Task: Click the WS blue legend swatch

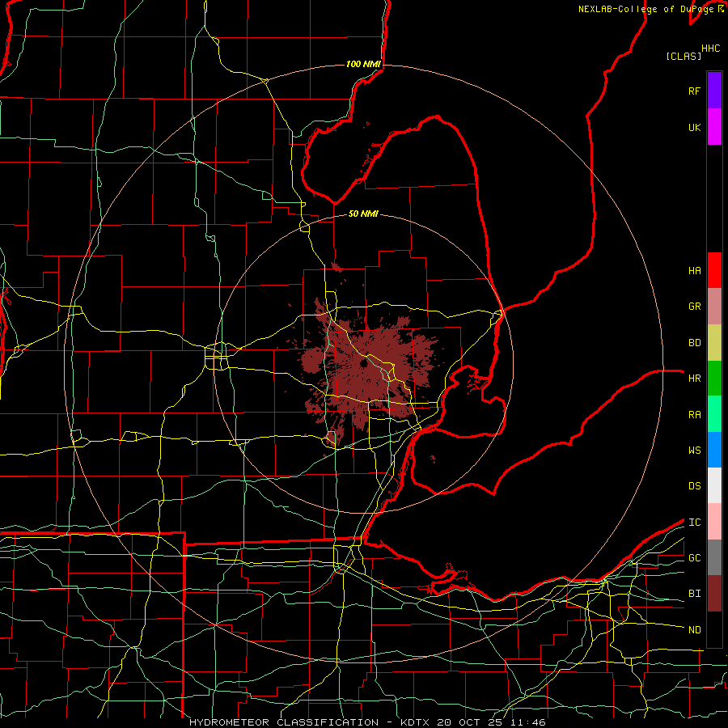Action: 714,450
